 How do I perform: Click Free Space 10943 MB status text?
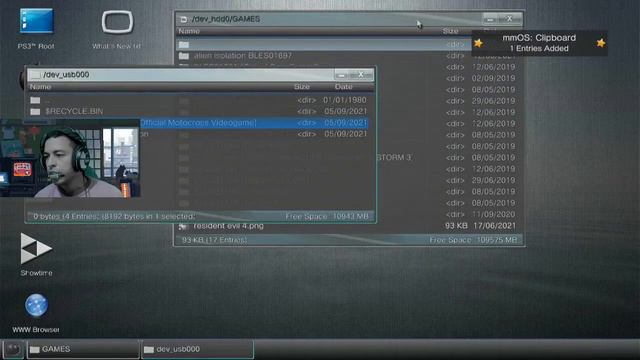coord(327,216)
